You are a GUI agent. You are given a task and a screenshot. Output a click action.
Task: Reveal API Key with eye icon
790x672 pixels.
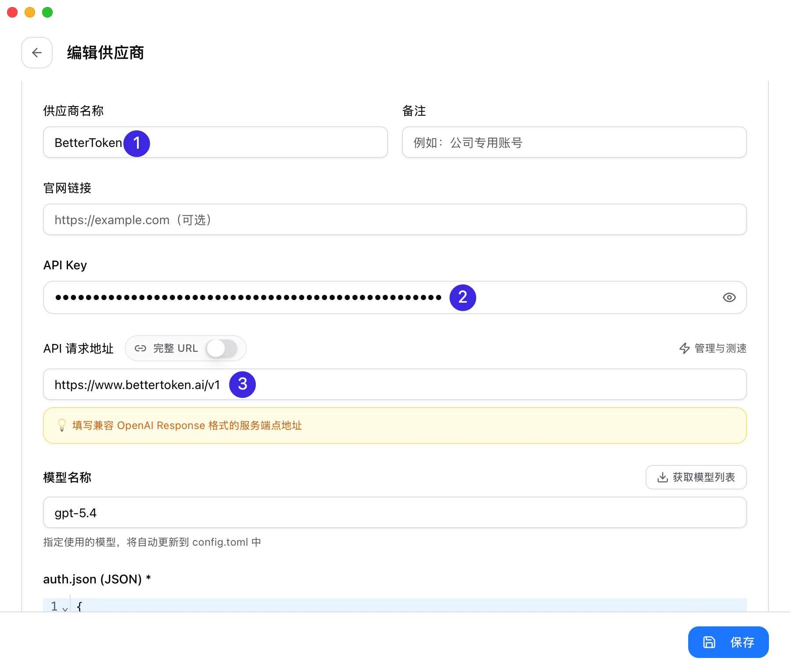tap(729, 297)
